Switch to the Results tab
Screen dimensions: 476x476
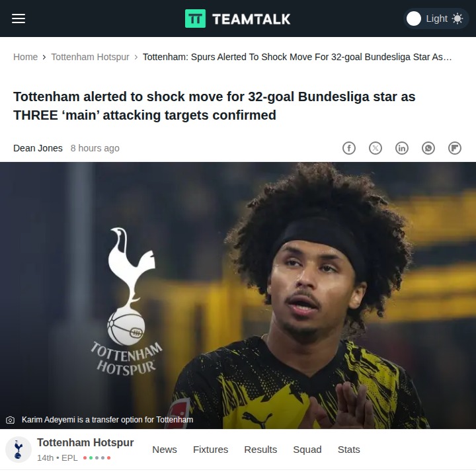click(260, 450)
